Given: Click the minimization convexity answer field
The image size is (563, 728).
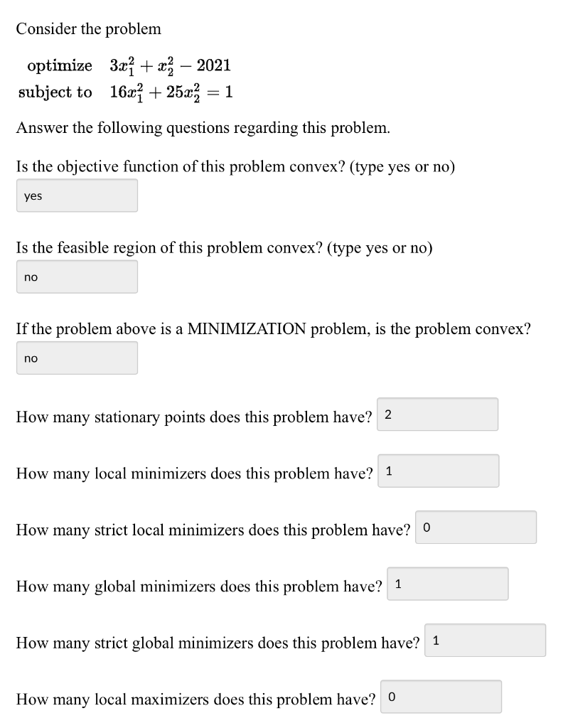Looking at the screenshot, I should pyautogui.click(x=76, y=358).
